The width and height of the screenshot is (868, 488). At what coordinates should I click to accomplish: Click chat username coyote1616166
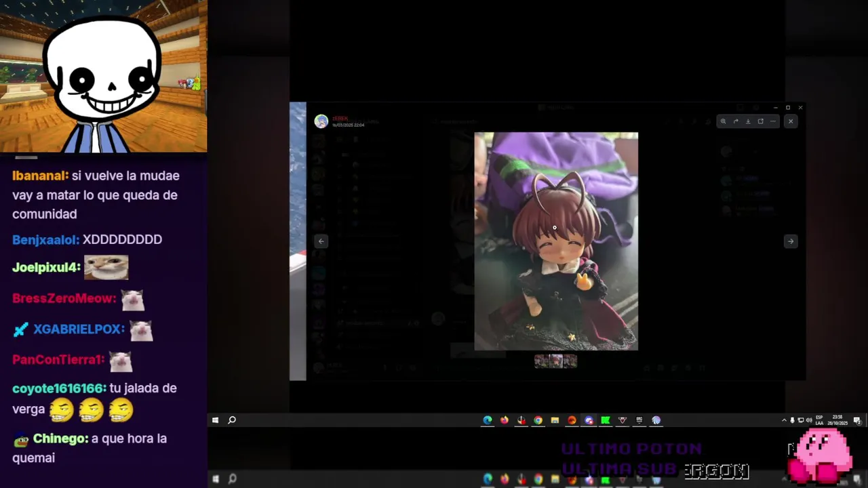pos(60,388)
